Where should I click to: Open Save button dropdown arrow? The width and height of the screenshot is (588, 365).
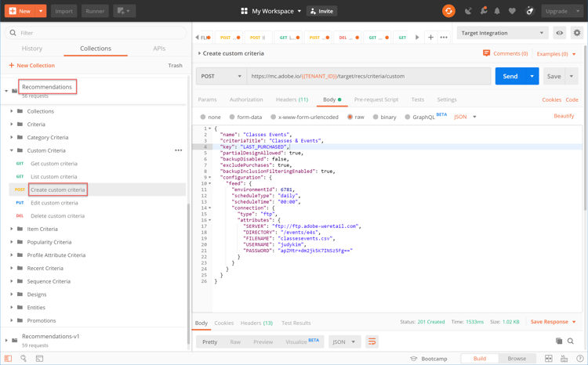572,76
